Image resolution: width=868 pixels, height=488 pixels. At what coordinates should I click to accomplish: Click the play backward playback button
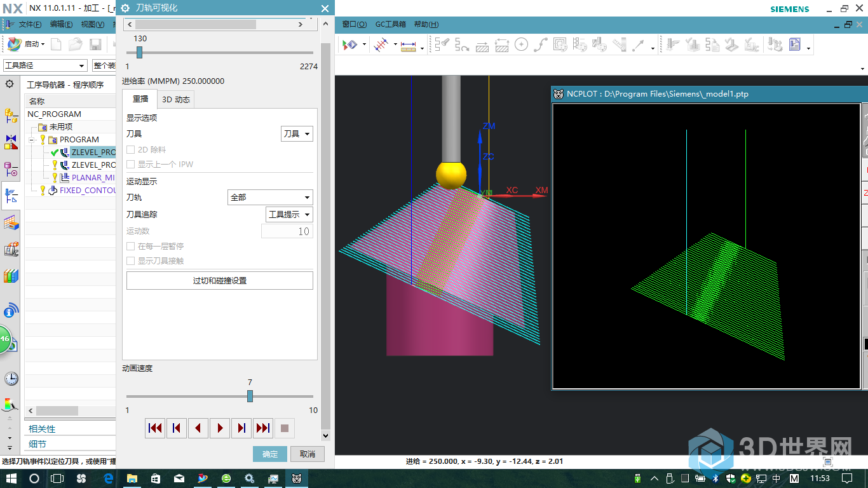pyautogui.click(x=198, y=428)
